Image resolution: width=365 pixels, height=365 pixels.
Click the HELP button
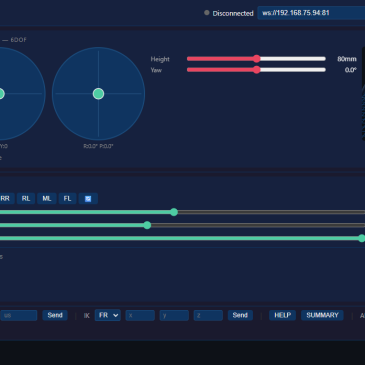[282, 315]
